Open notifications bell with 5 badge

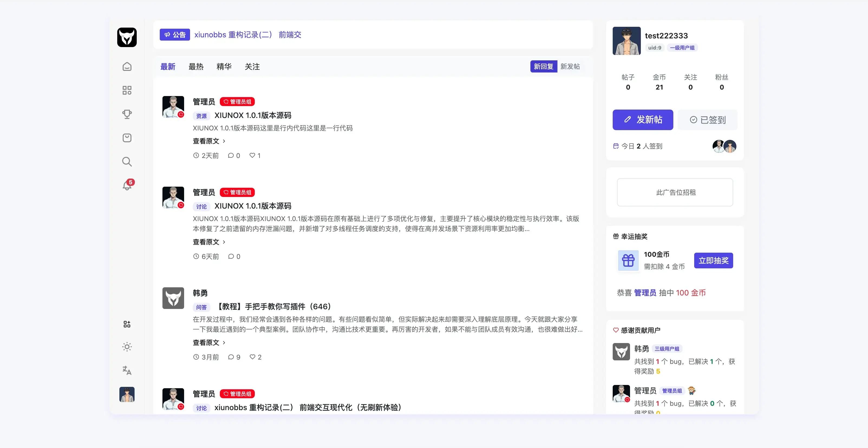(x=127, y=185)
